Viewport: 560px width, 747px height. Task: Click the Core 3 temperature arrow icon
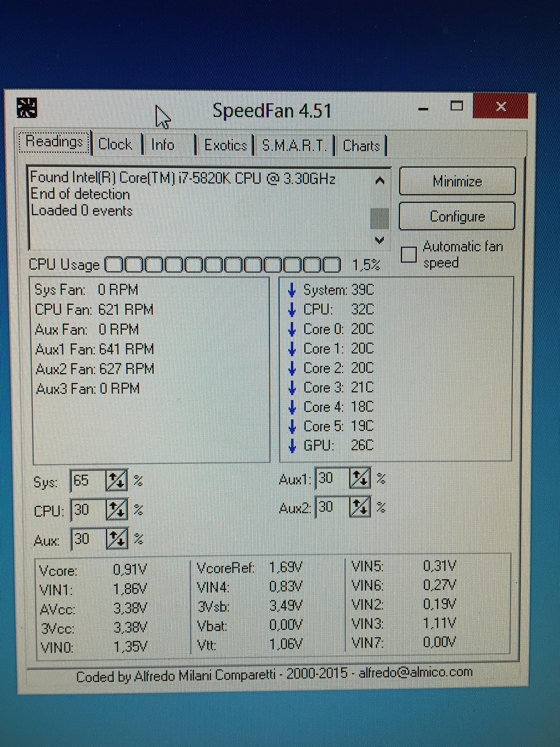pyautogui.click(x=292, y=388)
